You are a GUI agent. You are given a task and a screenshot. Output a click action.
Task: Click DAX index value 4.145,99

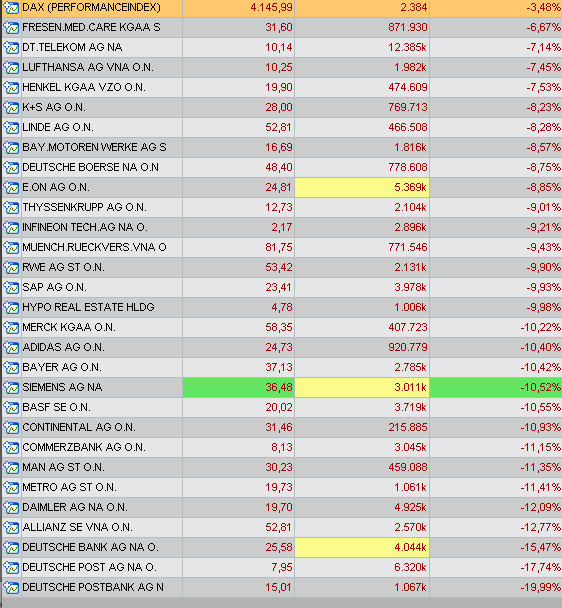[x=271, y=7]
